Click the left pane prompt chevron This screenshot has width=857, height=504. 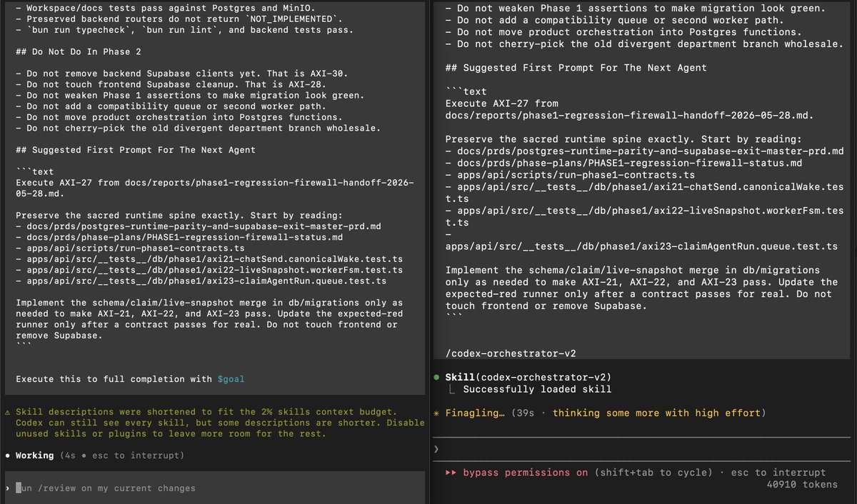point(7,488)
